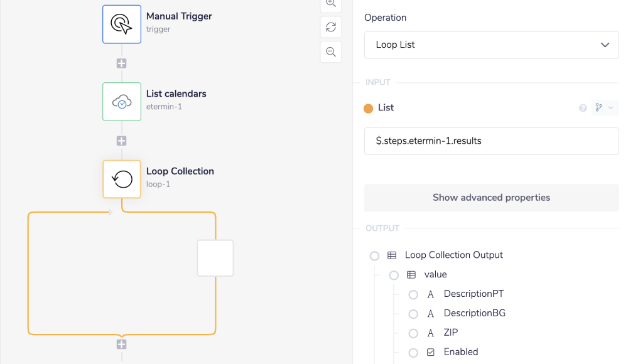Add a step below the loop block
This screenshot has width=628, height=364.
tap(122, 345)
